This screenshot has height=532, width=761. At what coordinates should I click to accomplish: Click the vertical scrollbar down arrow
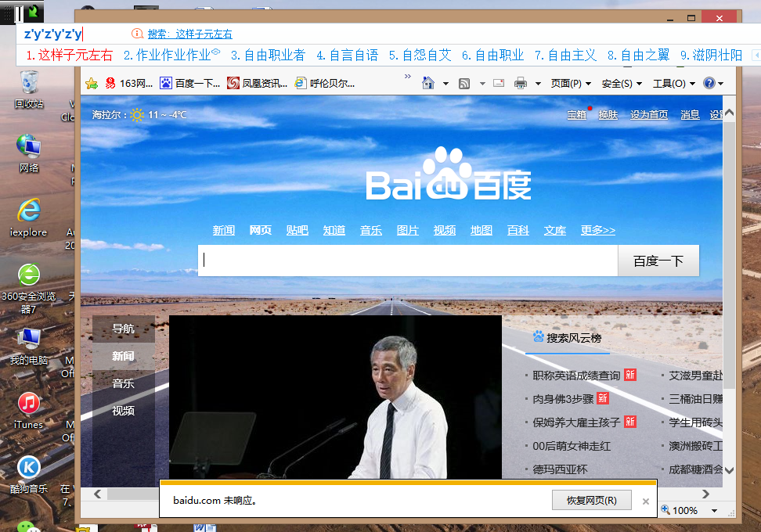[729, 469]
